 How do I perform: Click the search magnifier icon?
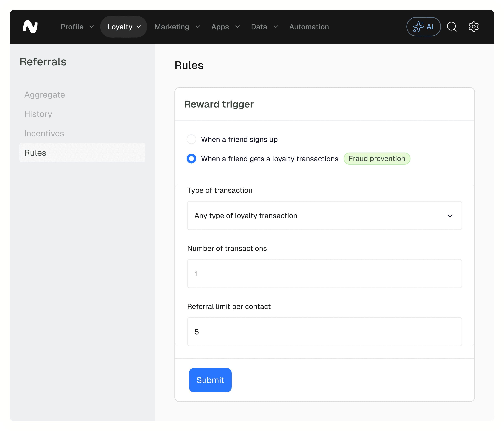[452, 27]
